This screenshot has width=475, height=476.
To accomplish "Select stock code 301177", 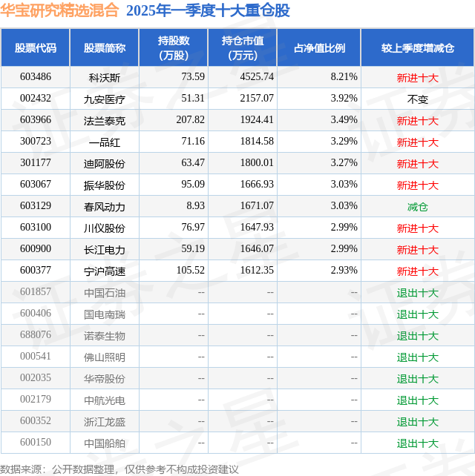I will pos(36,163).
